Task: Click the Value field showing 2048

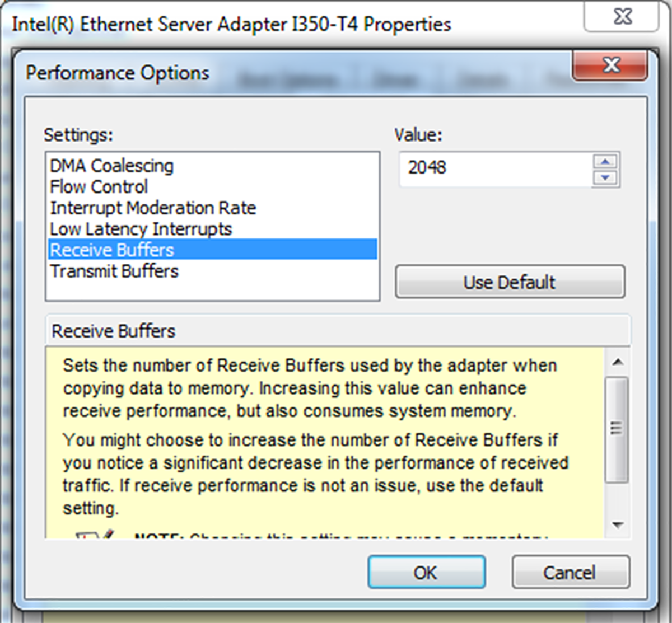Action: pos(496,168)
